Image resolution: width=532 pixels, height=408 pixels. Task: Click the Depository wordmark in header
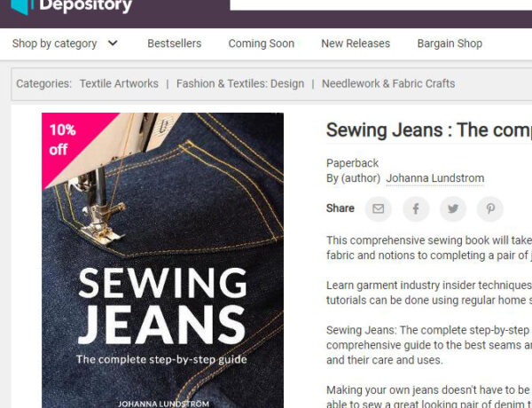click(85, 6)
